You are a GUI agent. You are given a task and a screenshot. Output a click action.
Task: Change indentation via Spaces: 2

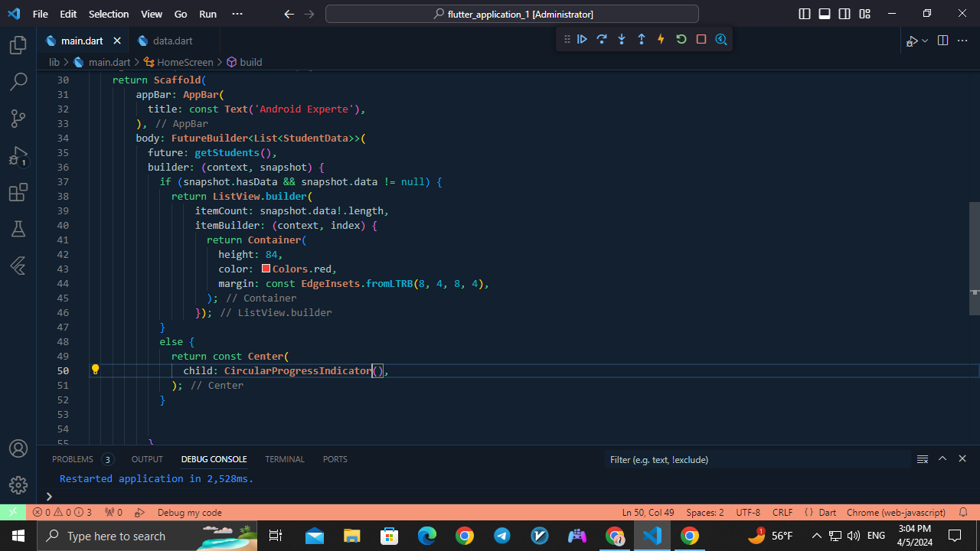point(705,512)
